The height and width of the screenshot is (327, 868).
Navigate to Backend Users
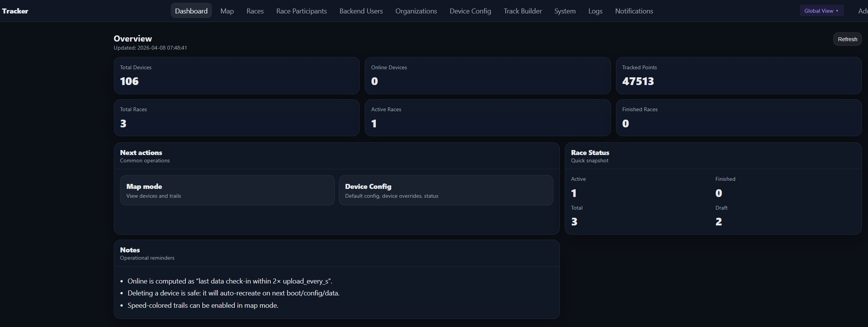pyautogui.click(x=361, y=11)
